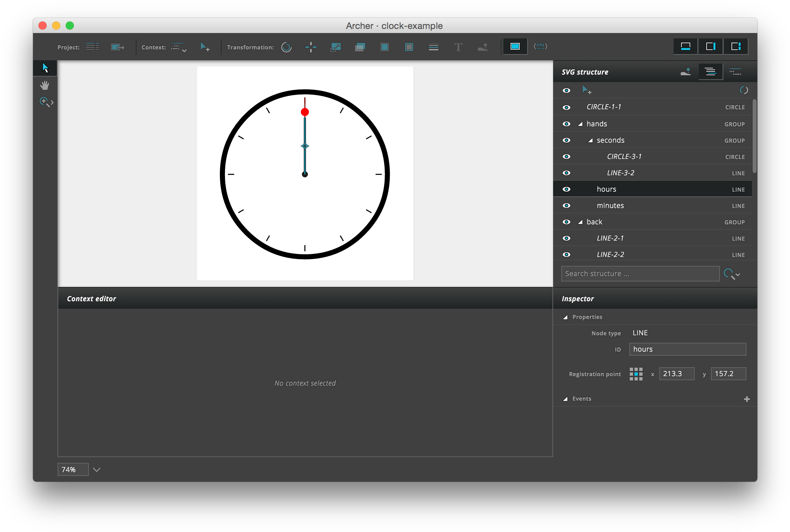The image size is (790, 532).
Task: Open the joystick tab in SVG structure
Action: [686, 72]
